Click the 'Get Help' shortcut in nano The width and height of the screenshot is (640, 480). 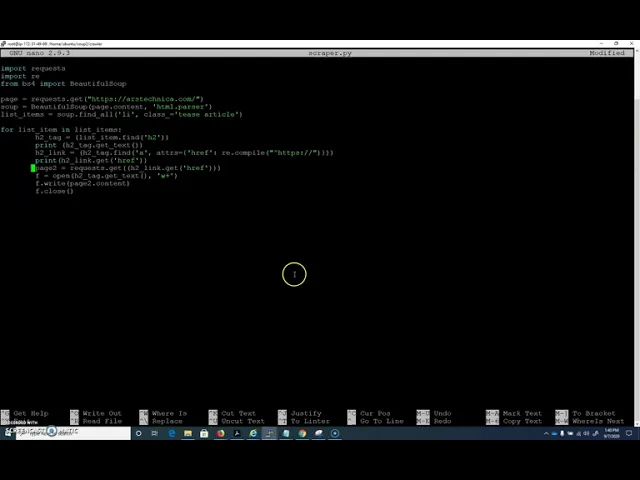click(31, 413)
